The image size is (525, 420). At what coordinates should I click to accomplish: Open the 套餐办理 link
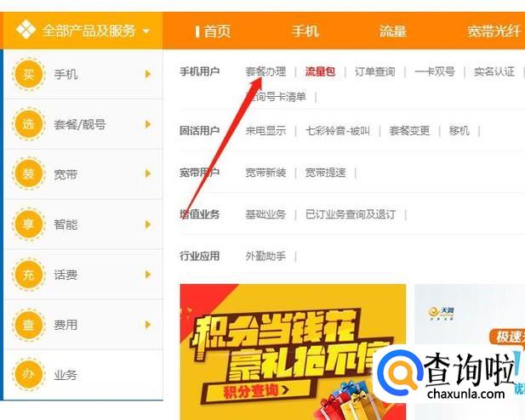(265, 71)
